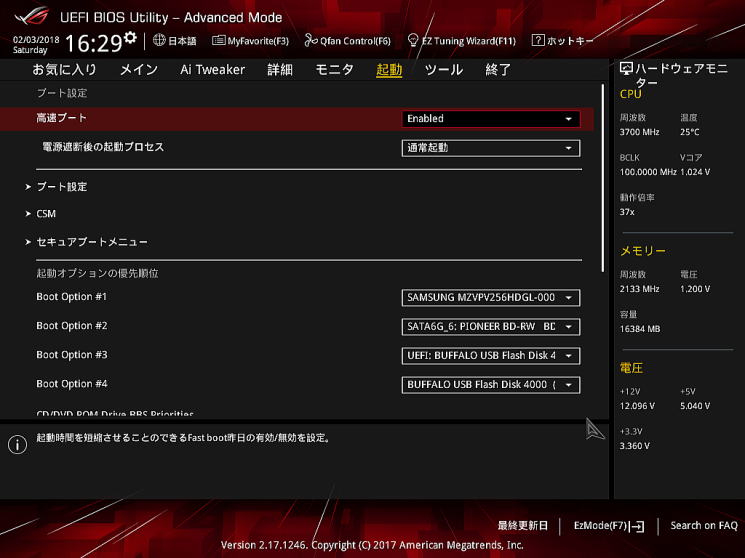Click the 最終更新日 button

point(523,526)
